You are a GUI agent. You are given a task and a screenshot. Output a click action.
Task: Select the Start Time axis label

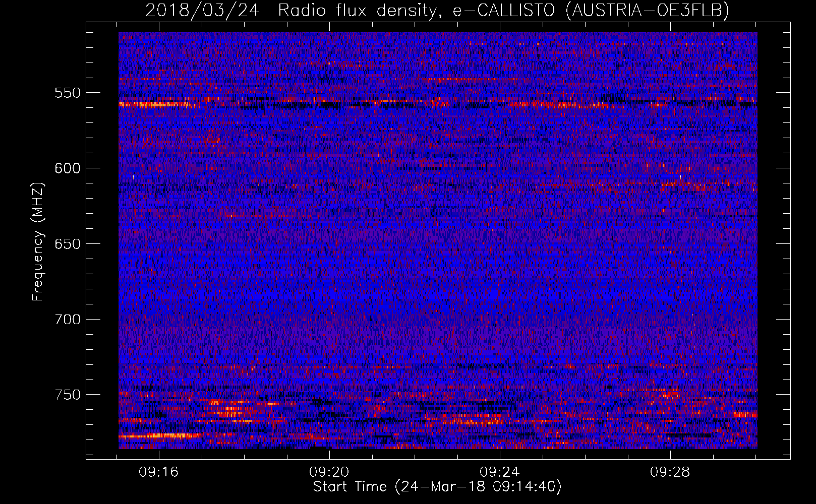437,487
